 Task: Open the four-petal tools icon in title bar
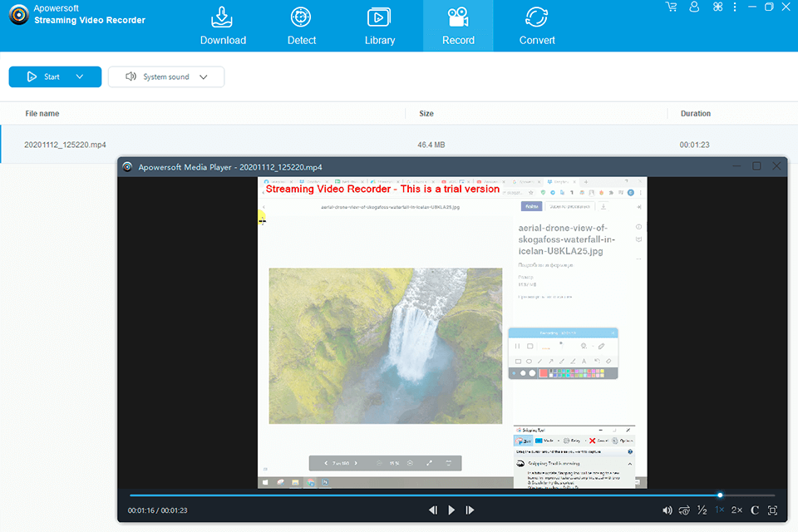click(718, 7)
